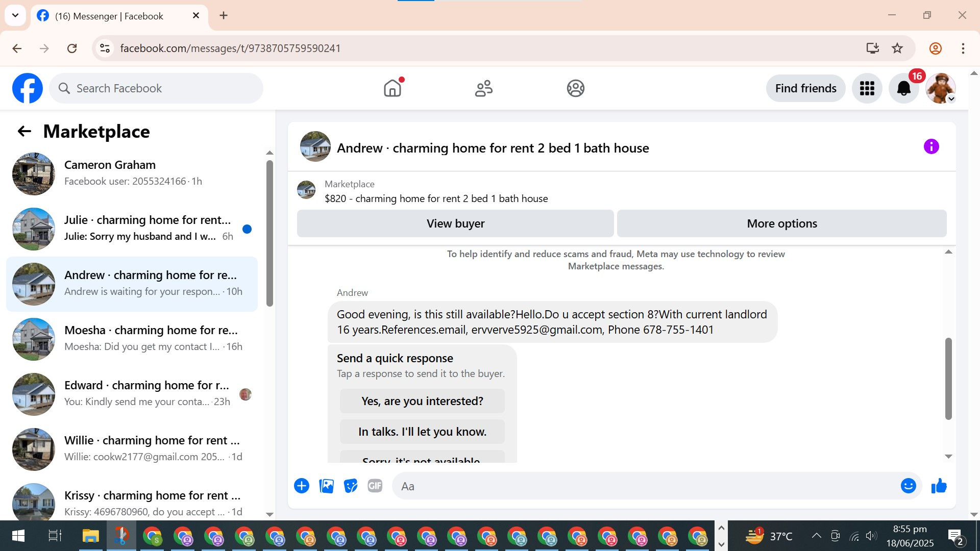The image size is (980, 551).
Task: Choose a GIF icon
Action: 375,486
